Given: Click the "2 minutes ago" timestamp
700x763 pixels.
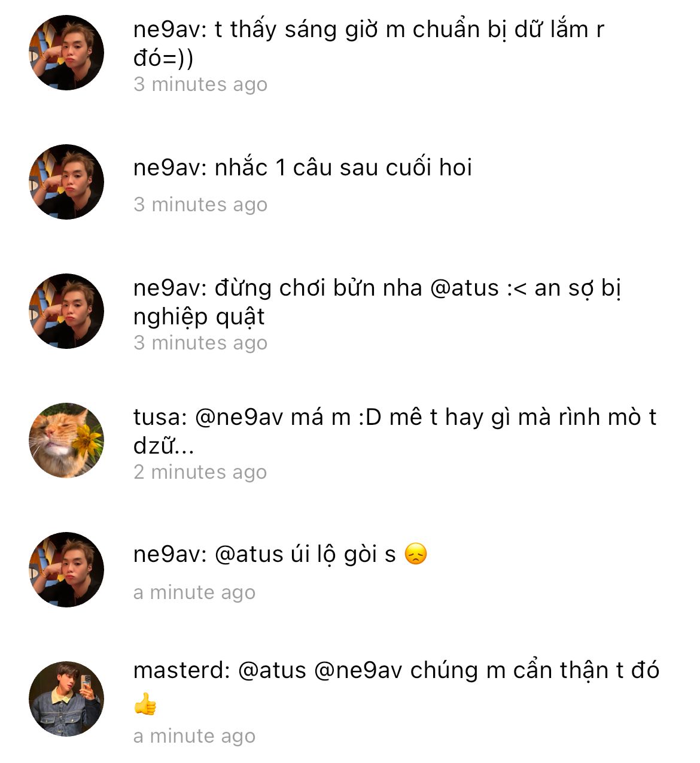Looking at the screenshot, I should tap(200, 472).
